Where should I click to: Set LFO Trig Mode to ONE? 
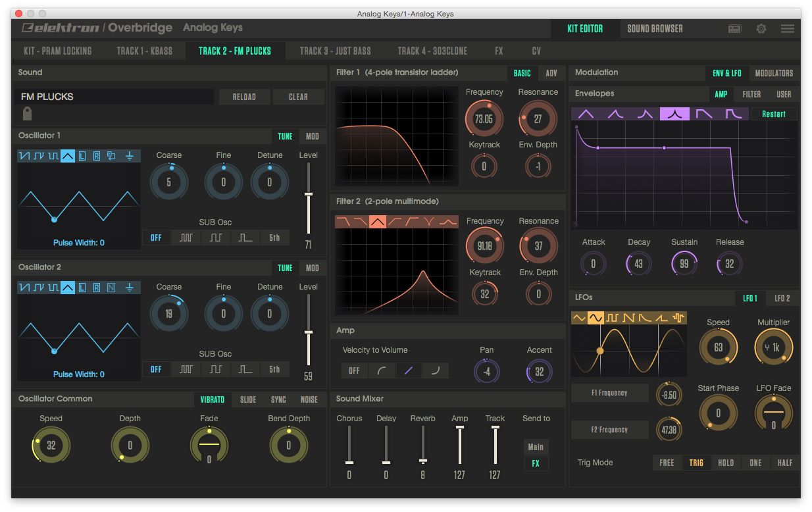pos(755,463)
